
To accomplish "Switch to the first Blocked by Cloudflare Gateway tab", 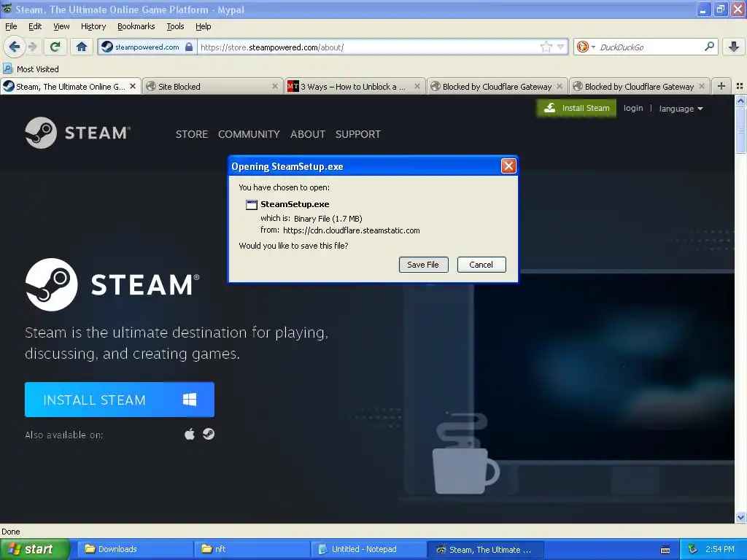I will [x=497, y=86].
